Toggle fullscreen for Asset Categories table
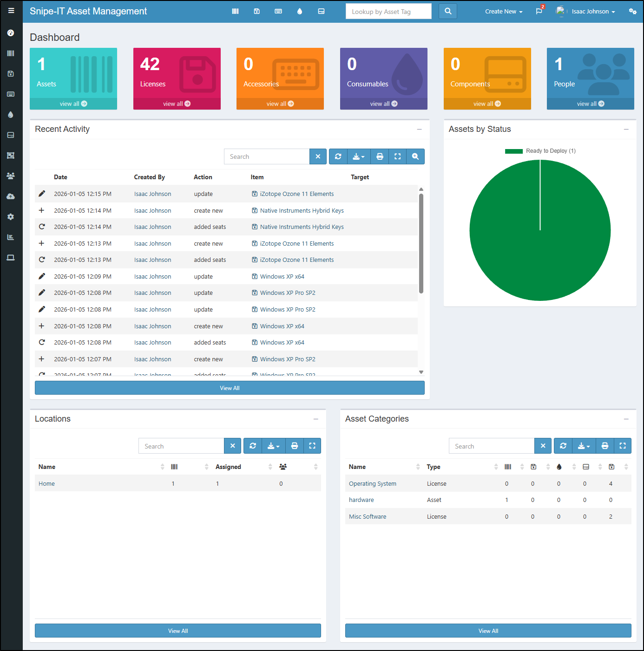Screen dimensions: 644x651 pos(623,446)
